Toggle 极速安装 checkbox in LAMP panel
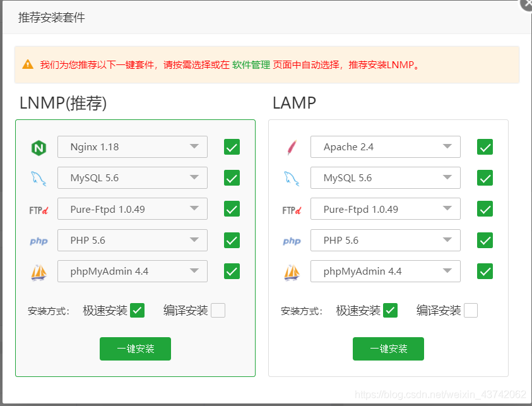This screenshot has width=532, height=406. click(390, 310)
